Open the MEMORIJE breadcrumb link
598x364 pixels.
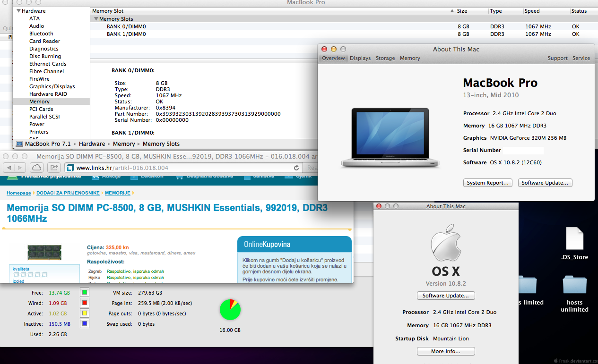(x=118, y=193)
